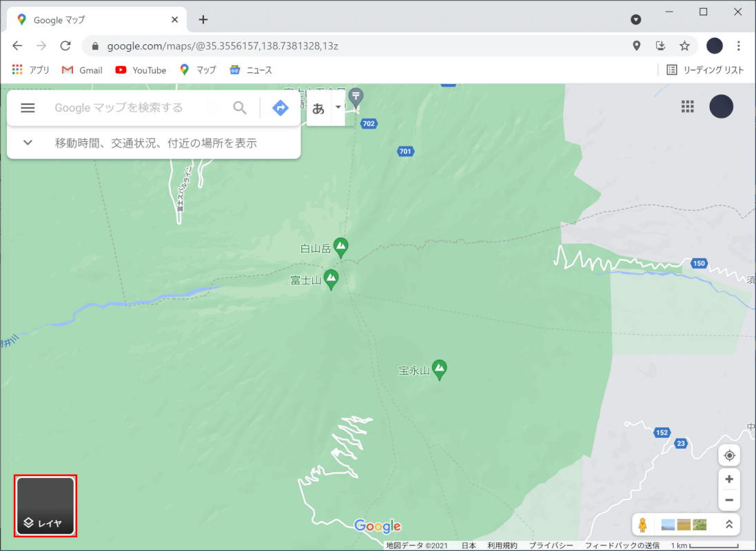Zoom in on the map
756x551 pixels.
pyautogui.click(x=729, y=479)
